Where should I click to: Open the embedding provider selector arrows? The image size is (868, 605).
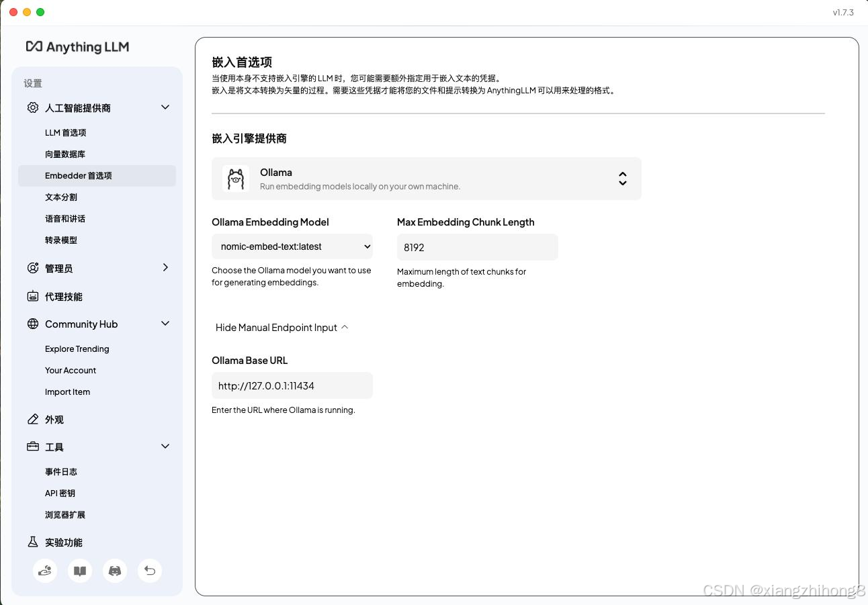pos(623,179)
